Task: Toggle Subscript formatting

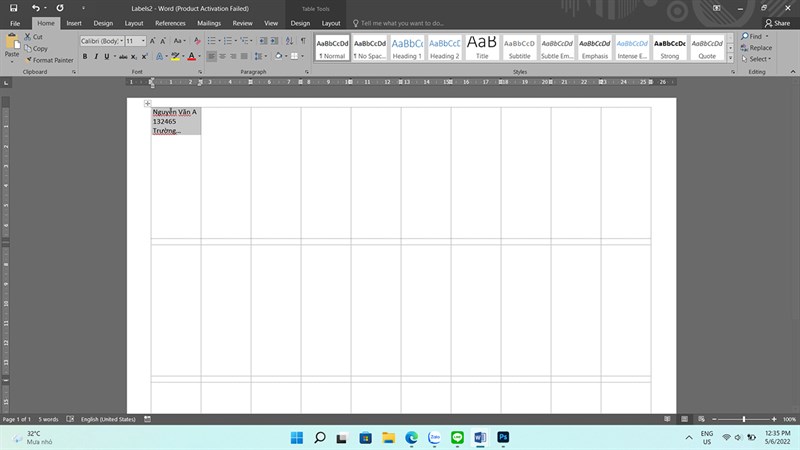Action: click(135, 56)
